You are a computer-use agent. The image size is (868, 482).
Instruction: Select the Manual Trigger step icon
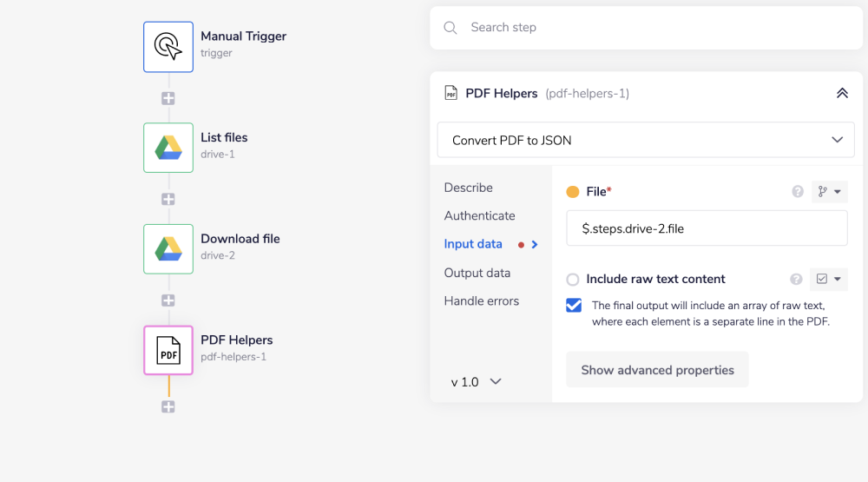[168, 46]
